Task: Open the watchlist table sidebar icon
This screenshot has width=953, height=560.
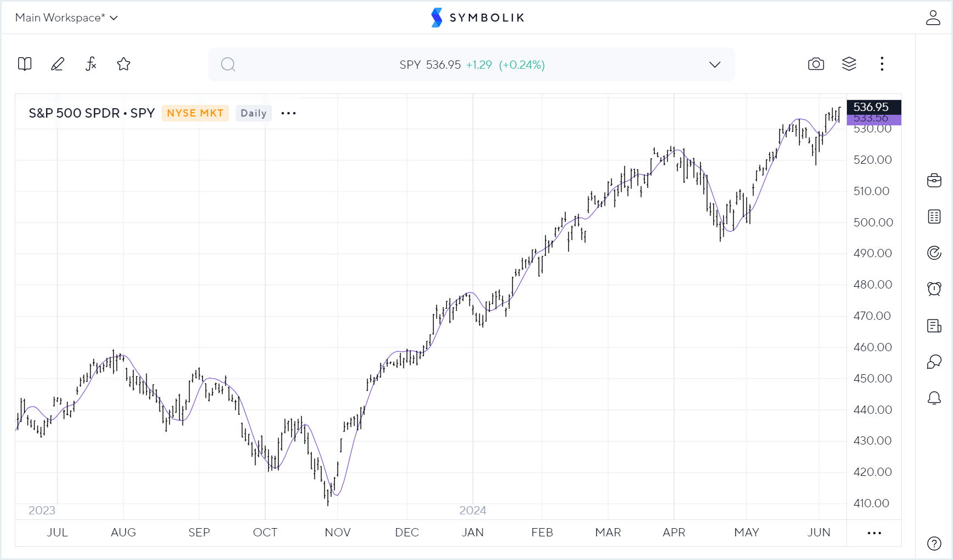Action: click(934, 217)
